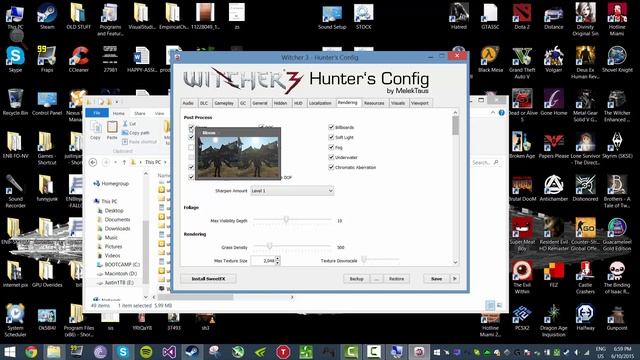Toggle the Soft Light checkbox

coord(331,137)
